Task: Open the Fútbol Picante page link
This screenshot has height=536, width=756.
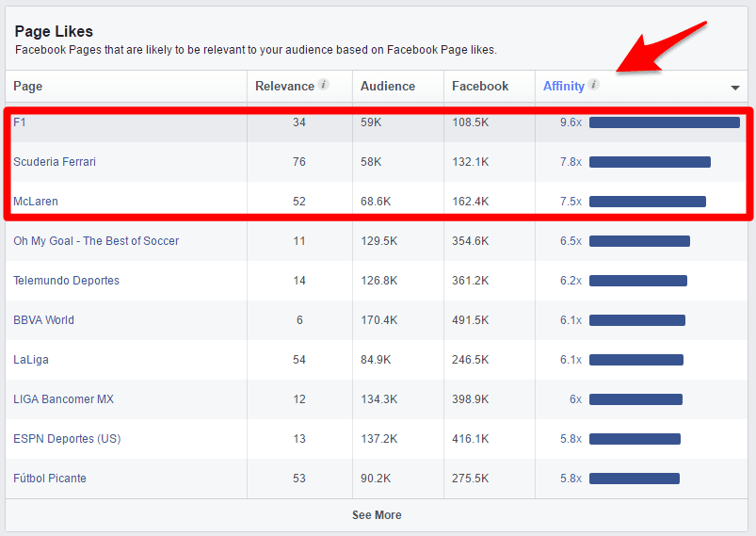Action: [x=50, y=479]
